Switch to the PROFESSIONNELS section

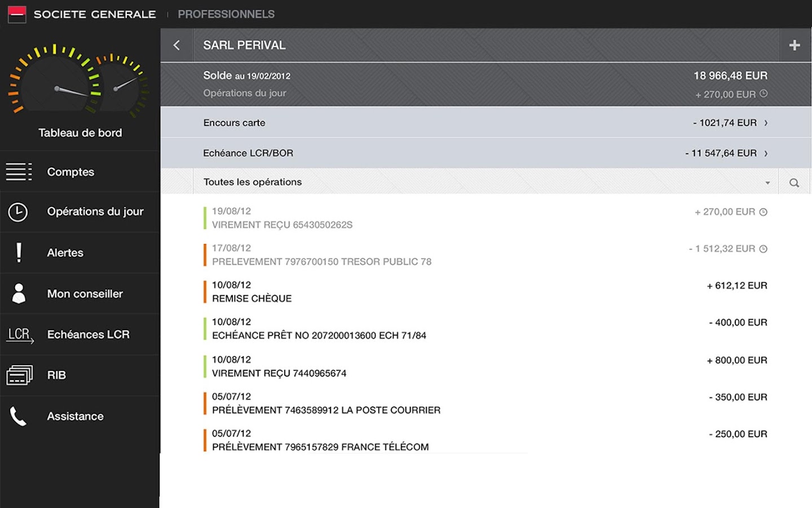[226, 14]
